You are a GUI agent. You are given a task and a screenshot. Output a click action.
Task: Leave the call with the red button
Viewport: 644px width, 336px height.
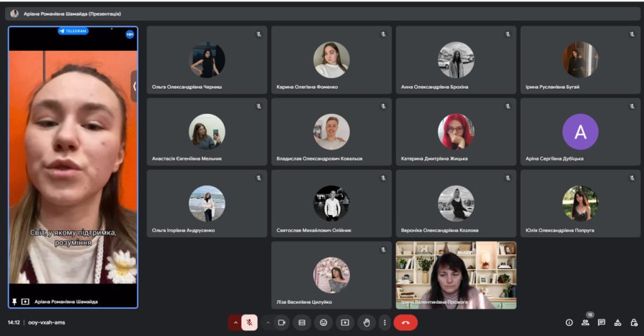click(x=406, y=323)
